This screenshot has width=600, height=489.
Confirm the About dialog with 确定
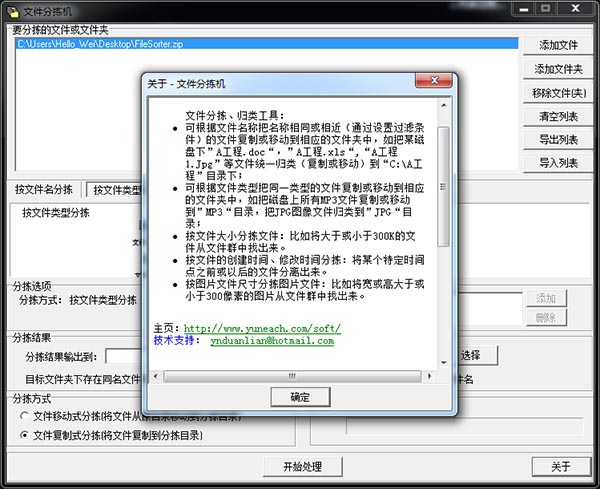(x=300, y=397)
